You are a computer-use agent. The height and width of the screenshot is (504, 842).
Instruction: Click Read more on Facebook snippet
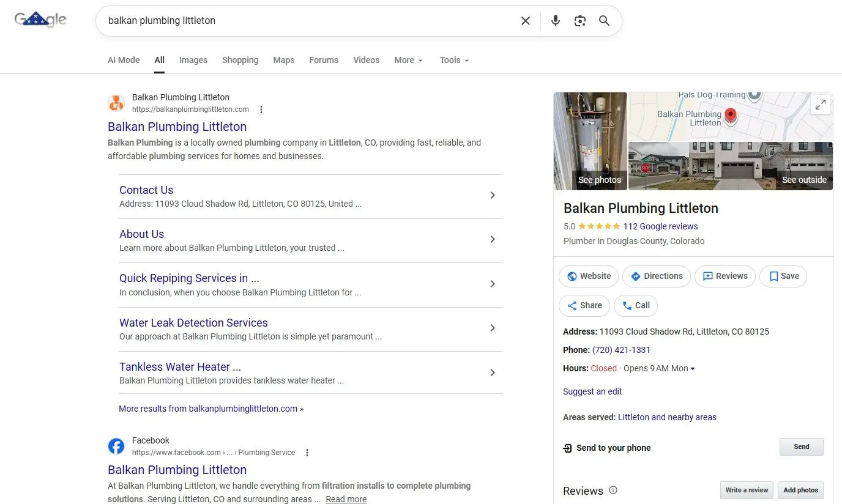click(x=346, y=499)
